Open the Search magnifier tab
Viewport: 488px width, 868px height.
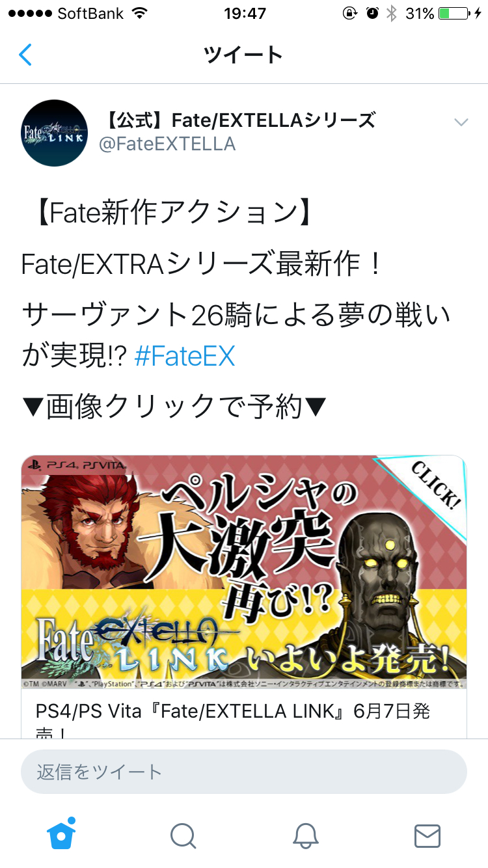coord(183,835)
